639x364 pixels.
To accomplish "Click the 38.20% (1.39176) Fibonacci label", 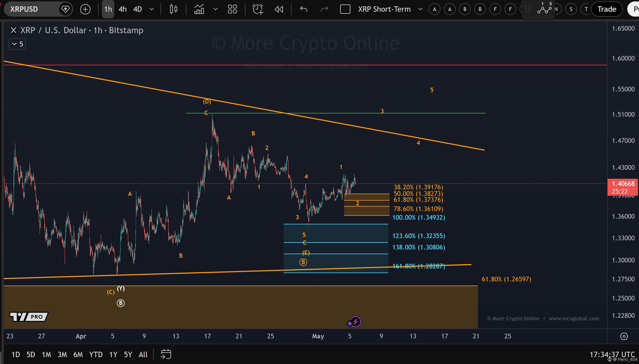I will click(418, 187).
